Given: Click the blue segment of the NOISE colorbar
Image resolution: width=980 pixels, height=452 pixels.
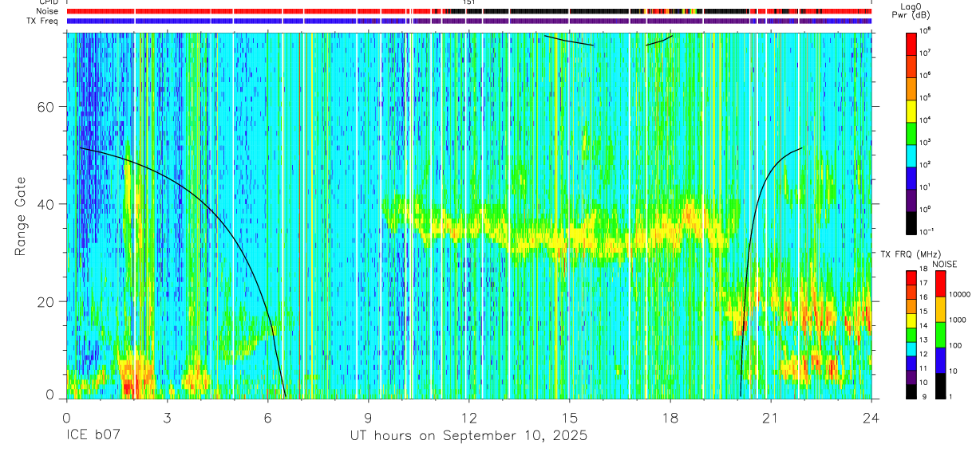Looking at the screenshot, I should tap(940, 360).
